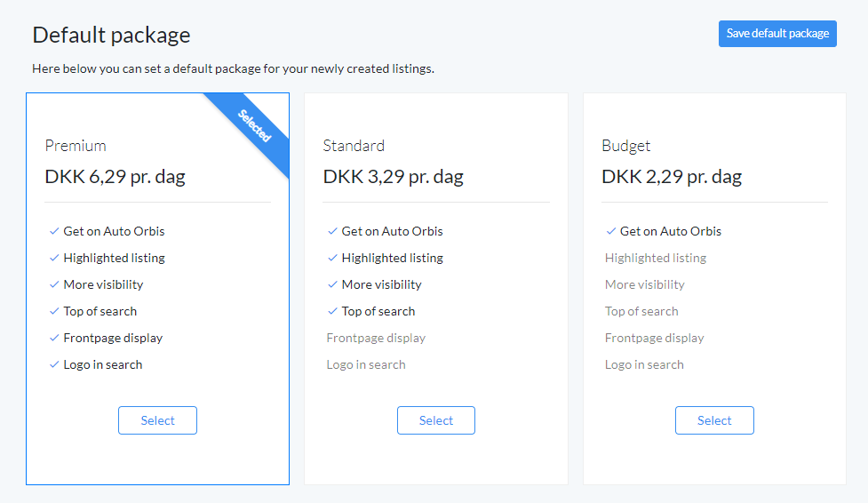The height and width of the screenshot is (503, 868).
Task: Save the default package
Action: coord(777,34)
